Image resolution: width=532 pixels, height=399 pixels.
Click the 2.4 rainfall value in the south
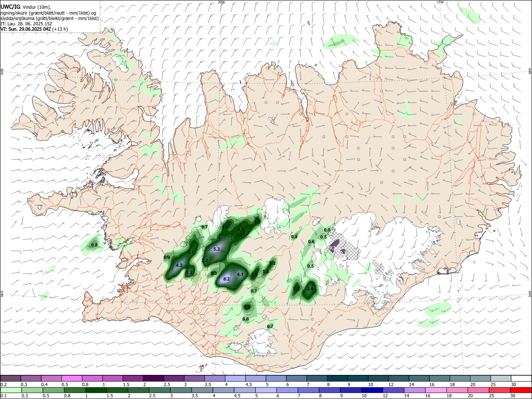click(310, 288)
